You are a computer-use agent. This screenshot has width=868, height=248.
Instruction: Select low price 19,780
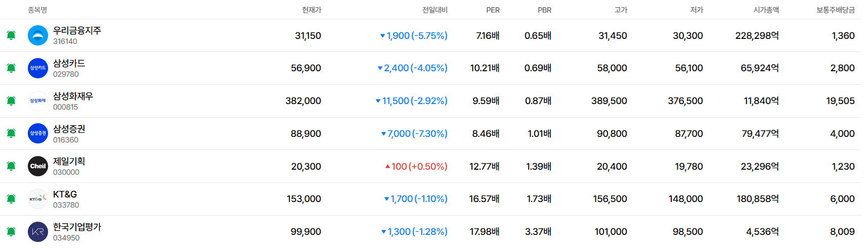[689, 167]
